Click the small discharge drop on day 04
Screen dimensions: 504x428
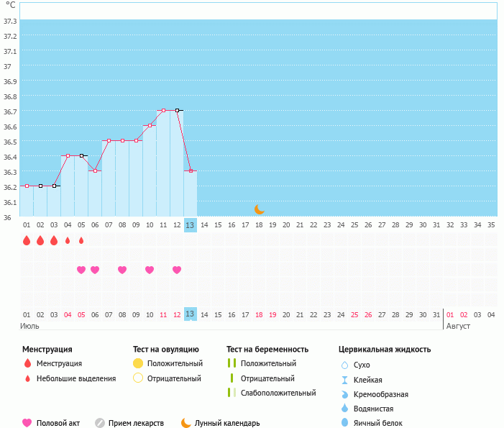(x=68, y=240)
